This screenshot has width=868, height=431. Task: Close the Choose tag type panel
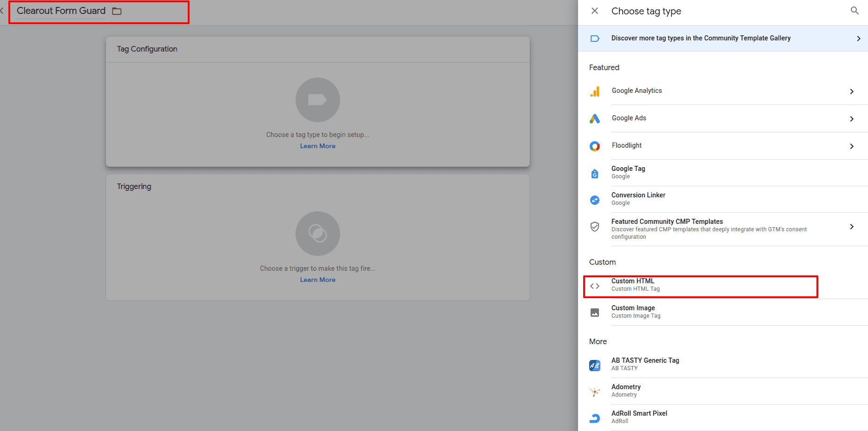[x=595, y=11]
